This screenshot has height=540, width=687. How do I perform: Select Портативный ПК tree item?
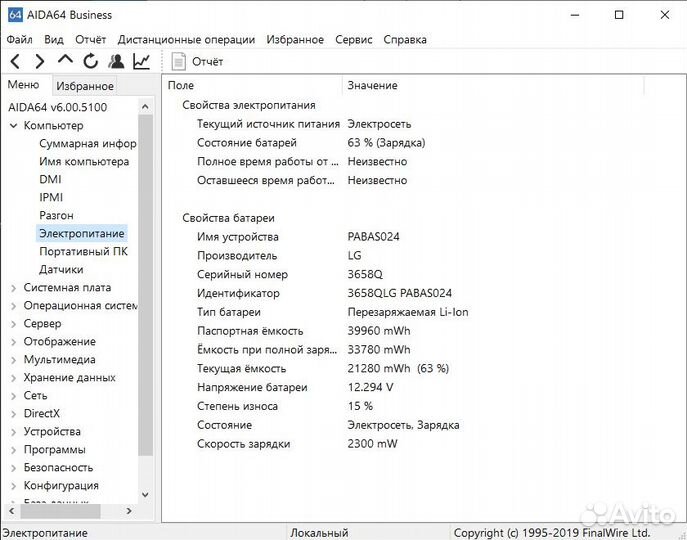[x=83, y=252]
